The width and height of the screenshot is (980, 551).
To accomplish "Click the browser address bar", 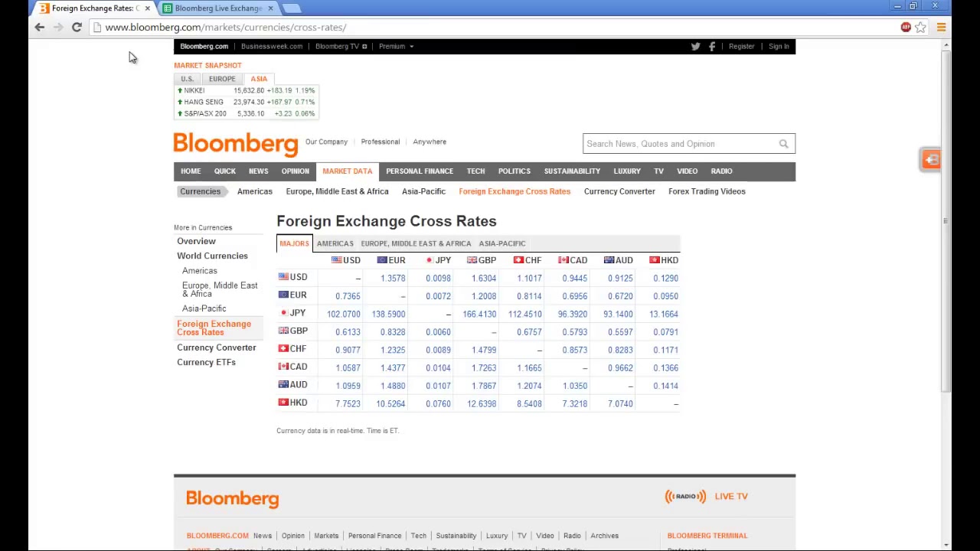I will [490, 28].
